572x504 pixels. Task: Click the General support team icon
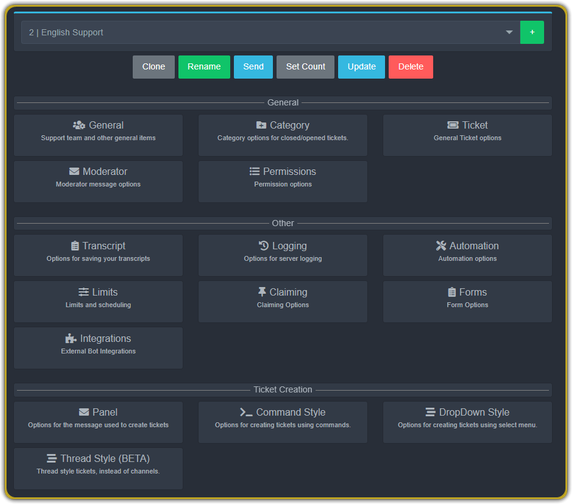[x=79, y=125]
